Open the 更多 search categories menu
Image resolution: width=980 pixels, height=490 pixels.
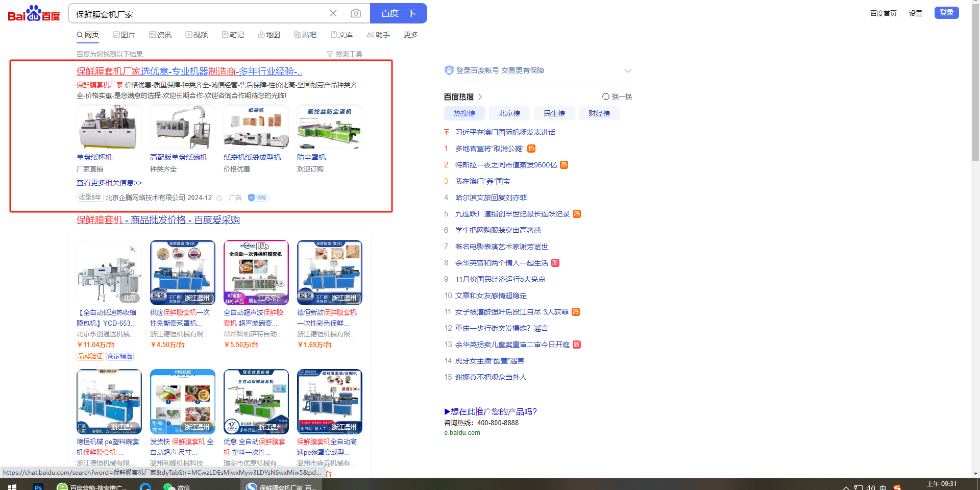(410, 35)
